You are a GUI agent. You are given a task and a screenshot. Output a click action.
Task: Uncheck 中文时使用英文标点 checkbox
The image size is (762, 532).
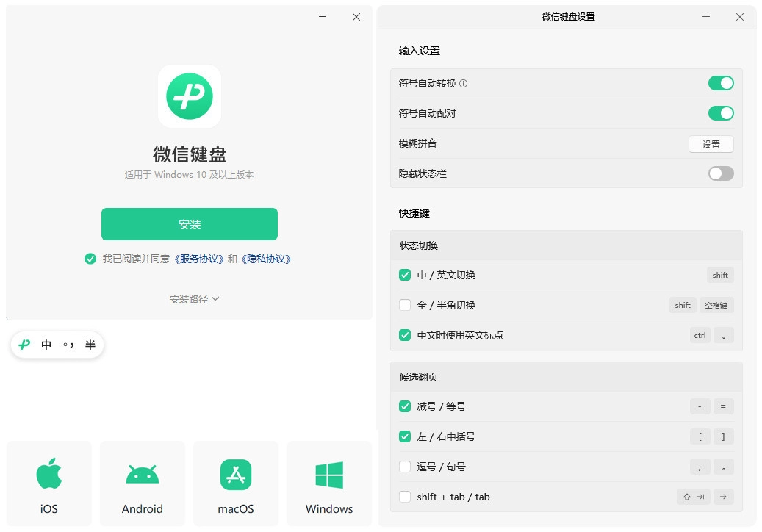click(x=405, y=335)
